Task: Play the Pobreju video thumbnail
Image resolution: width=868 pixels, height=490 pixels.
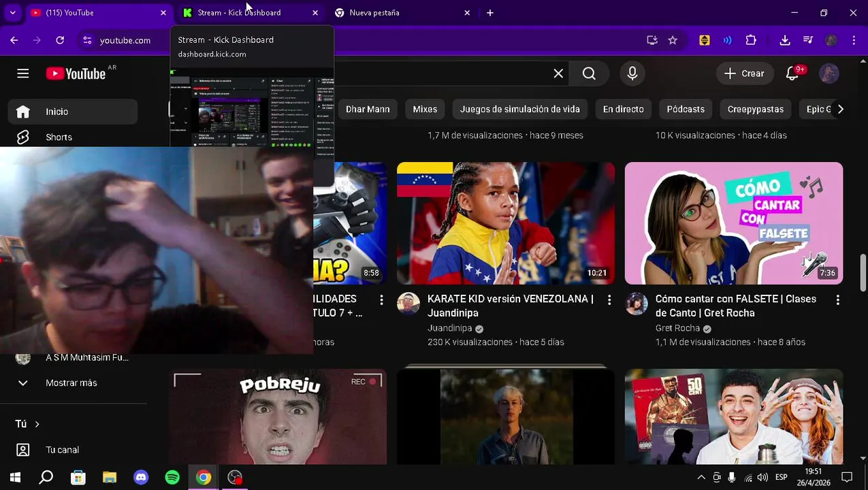Action: tap(278, 416)
